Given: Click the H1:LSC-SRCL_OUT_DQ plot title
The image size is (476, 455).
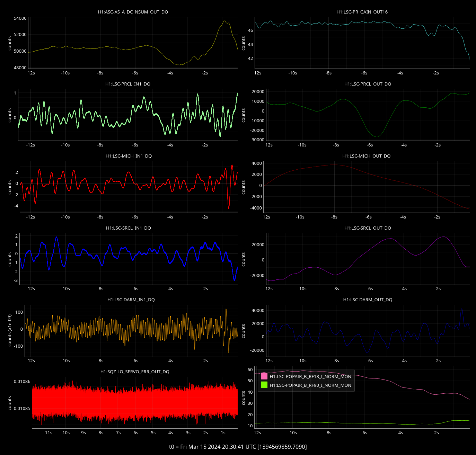Looking at the screenshot, I should 368,228.
